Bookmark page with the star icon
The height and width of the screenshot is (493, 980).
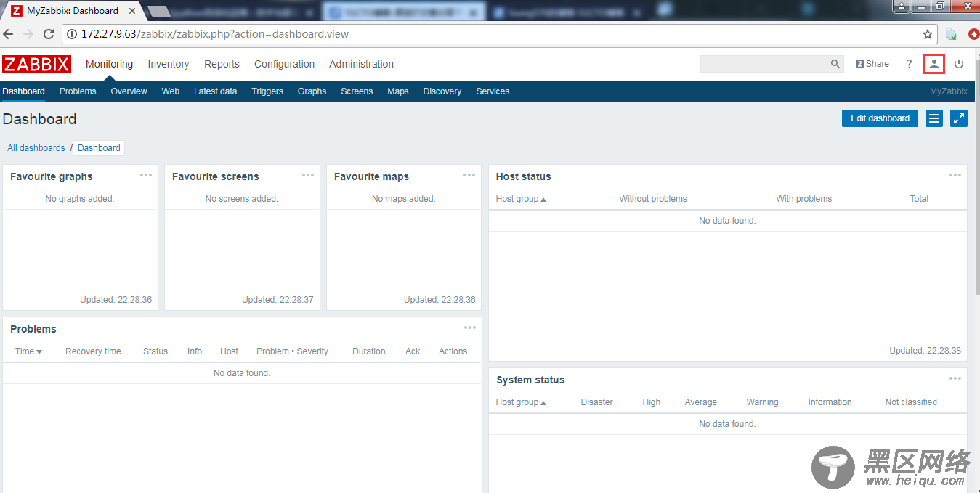click(x=928, y=34)
